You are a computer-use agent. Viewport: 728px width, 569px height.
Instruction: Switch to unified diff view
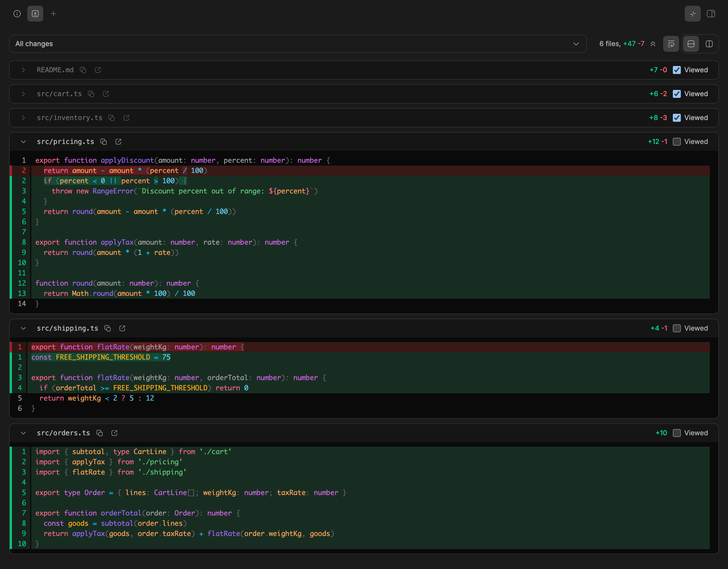click(691, 44)
